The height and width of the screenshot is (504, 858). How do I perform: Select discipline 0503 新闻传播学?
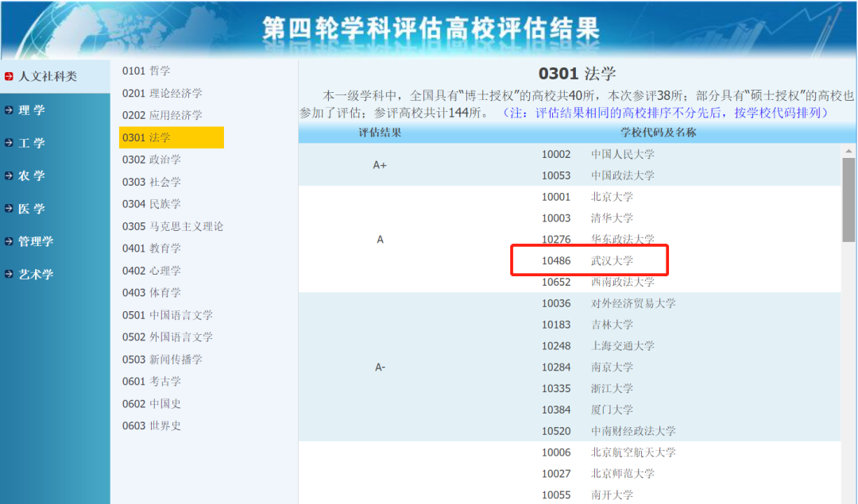[x=162, y=359]
